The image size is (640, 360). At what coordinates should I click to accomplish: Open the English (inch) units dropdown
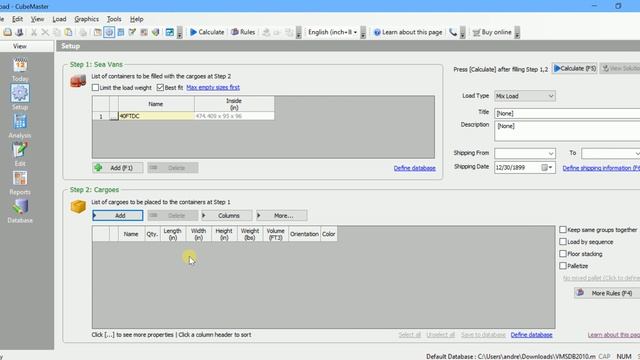tap(333, 32)
